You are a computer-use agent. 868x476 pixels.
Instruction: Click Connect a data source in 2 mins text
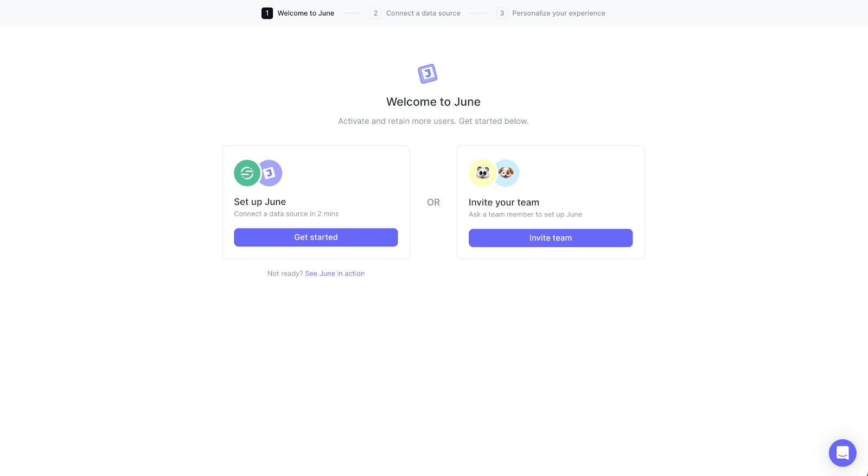tap(286, 214)
